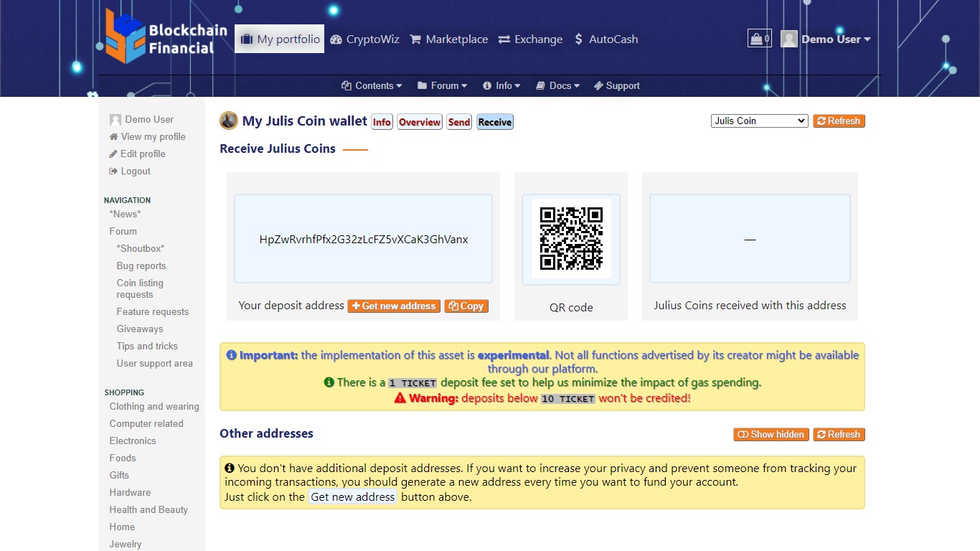Open the Exchange page
This screenshot has height=551, width=980.
point(530,39)
